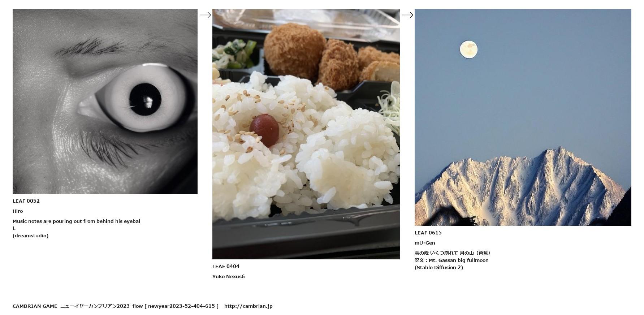This screenshot has width=644, height=315.
Task: Open the http://cambrian.jp link
Action: pos(248,306)
